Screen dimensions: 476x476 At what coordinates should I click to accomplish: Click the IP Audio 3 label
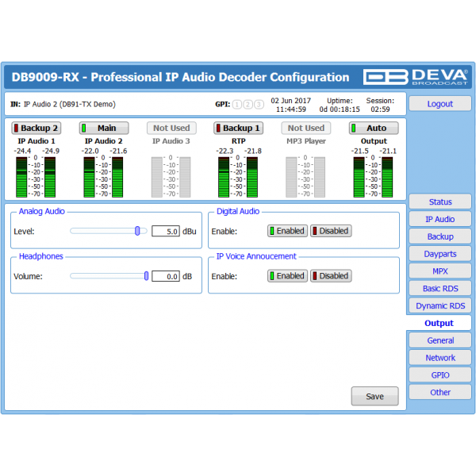click(x=171, y=141)
